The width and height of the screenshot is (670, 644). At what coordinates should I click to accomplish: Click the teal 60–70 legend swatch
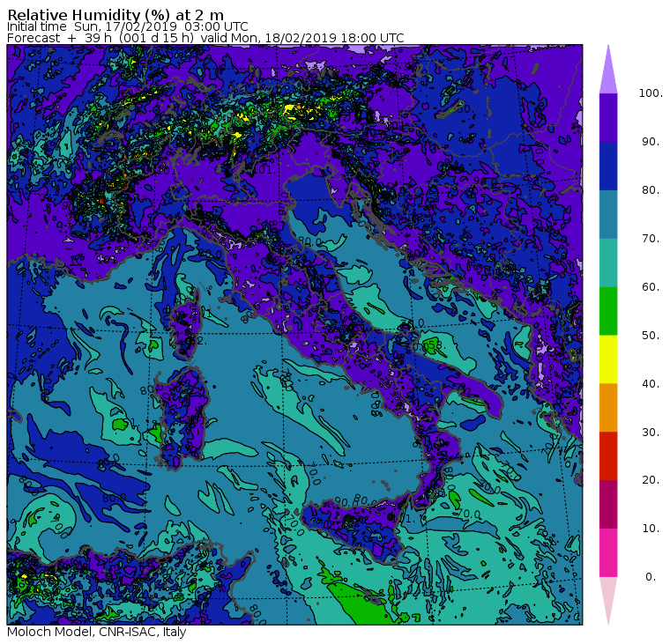click(608, 263)
